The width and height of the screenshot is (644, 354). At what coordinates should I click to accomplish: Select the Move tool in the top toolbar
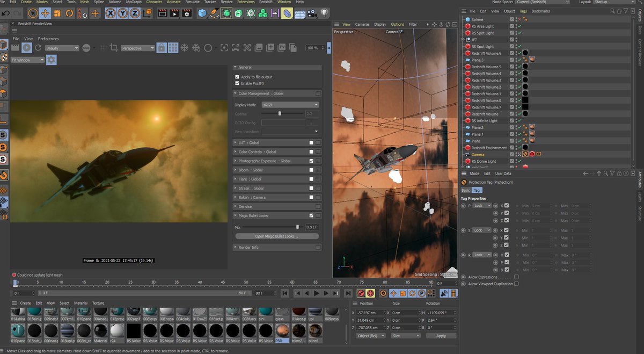pos(45,13)
